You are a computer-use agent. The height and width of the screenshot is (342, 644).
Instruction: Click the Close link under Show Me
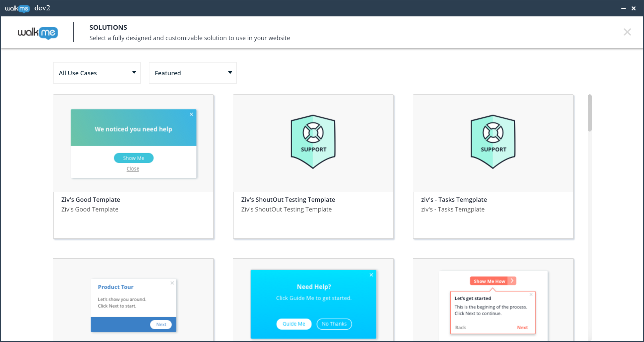pos(133,168)
